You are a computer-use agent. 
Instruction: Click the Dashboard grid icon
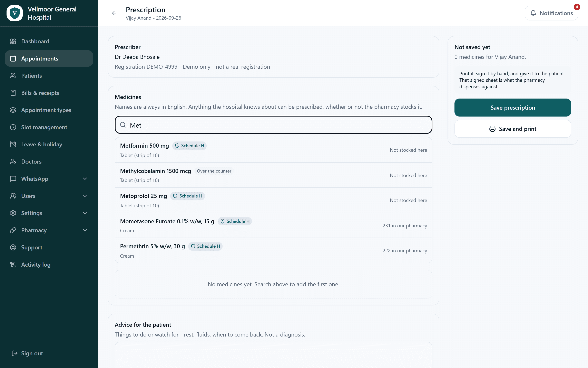click(13, 41)
